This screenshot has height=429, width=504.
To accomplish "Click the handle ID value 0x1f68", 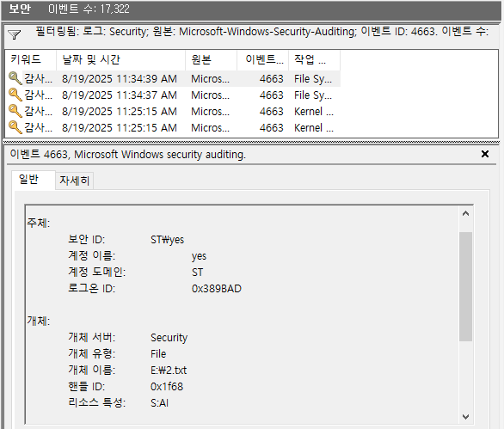I will (x=167, y=386).
